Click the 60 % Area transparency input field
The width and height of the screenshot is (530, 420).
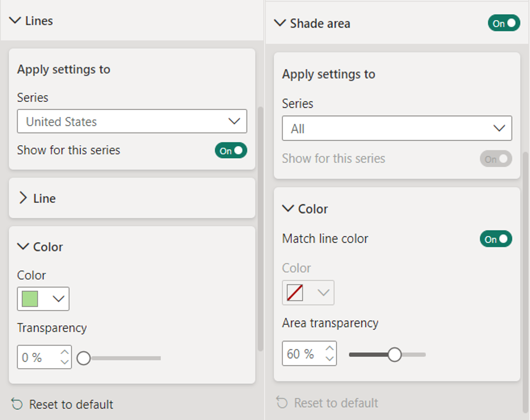coord(303,354)
